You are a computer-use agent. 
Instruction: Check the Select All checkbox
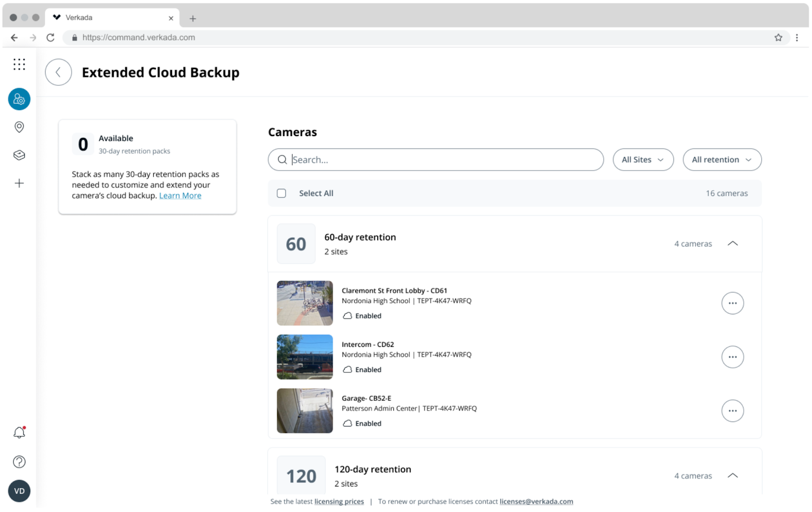(x=282, y=194)
